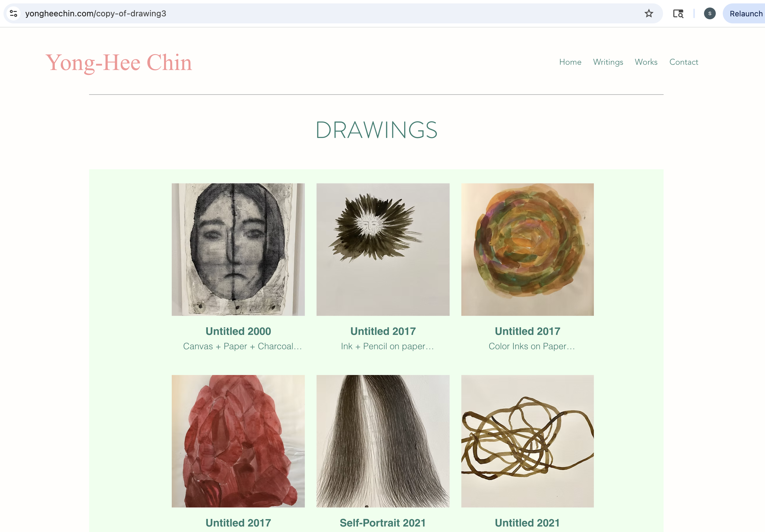
Task: Open the brown tangled lines thumbnail
Action: point(528,441)
